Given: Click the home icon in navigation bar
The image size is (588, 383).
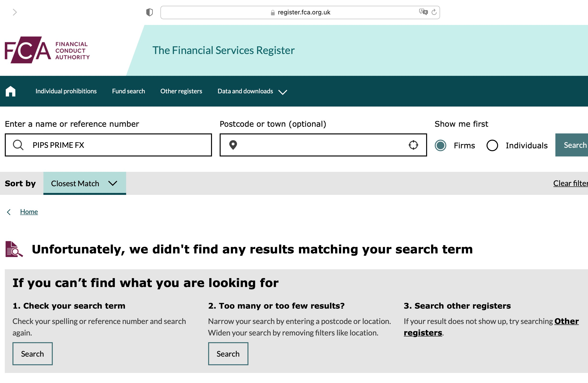Looking at the screenshot, I should (x=10, y=91).
